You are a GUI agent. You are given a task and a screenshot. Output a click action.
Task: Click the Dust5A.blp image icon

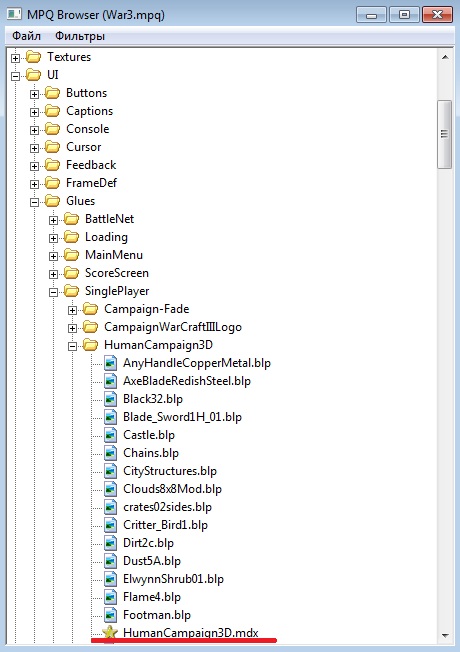tap(110, 561)
